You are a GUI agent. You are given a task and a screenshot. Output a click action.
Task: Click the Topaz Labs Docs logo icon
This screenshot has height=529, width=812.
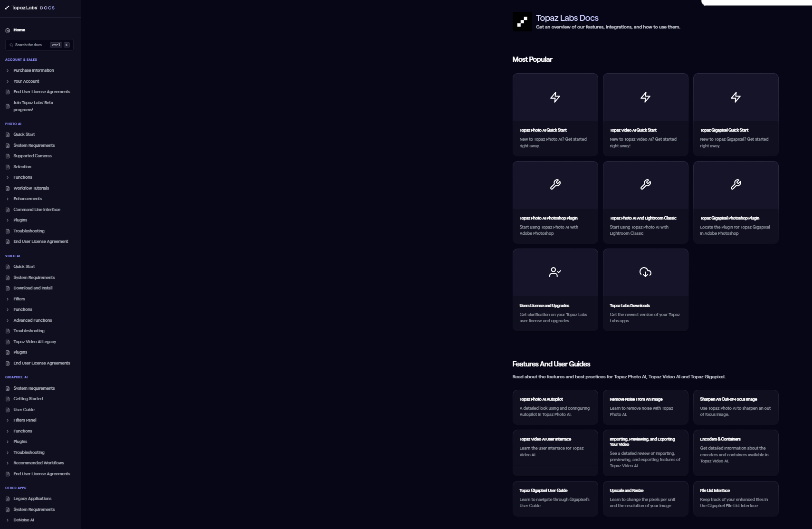522,22
